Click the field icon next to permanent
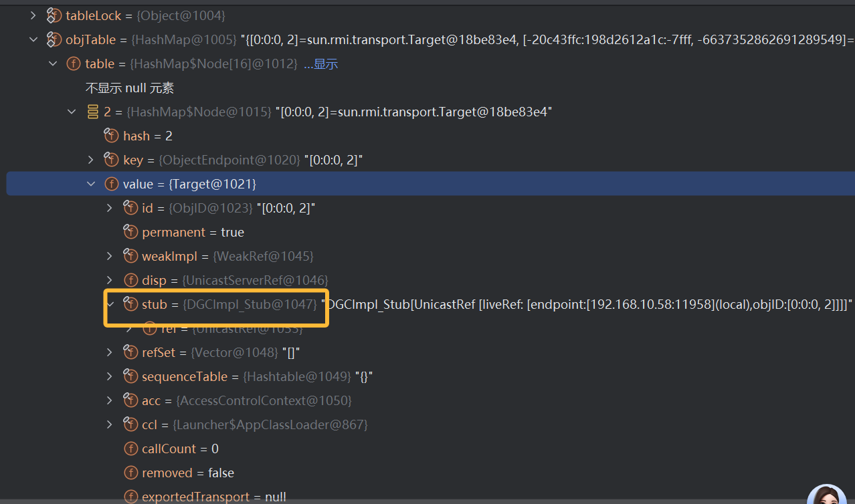The height and width of the screenshot is (504, 855). coord(130,233)
